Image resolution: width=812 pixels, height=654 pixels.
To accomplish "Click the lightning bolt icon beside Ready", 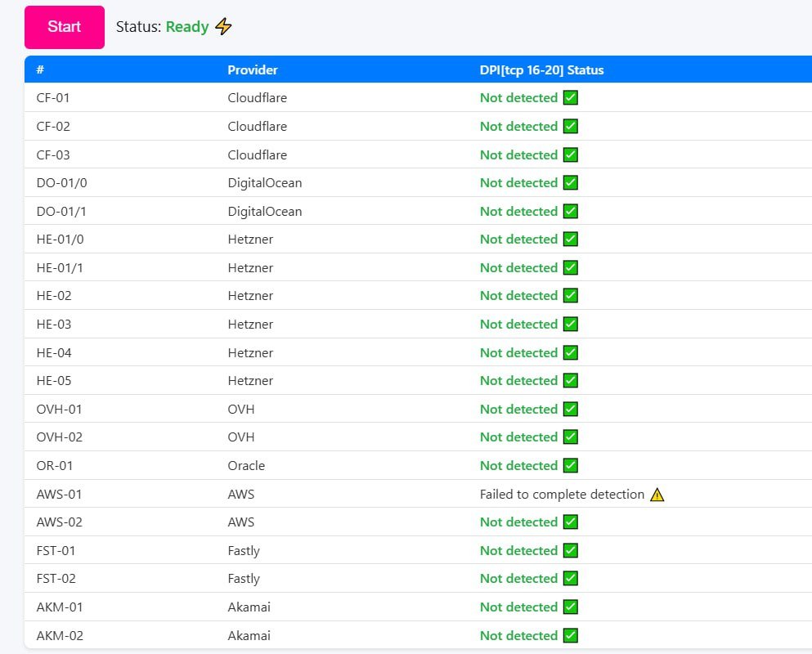I will (x=223, y=27).
